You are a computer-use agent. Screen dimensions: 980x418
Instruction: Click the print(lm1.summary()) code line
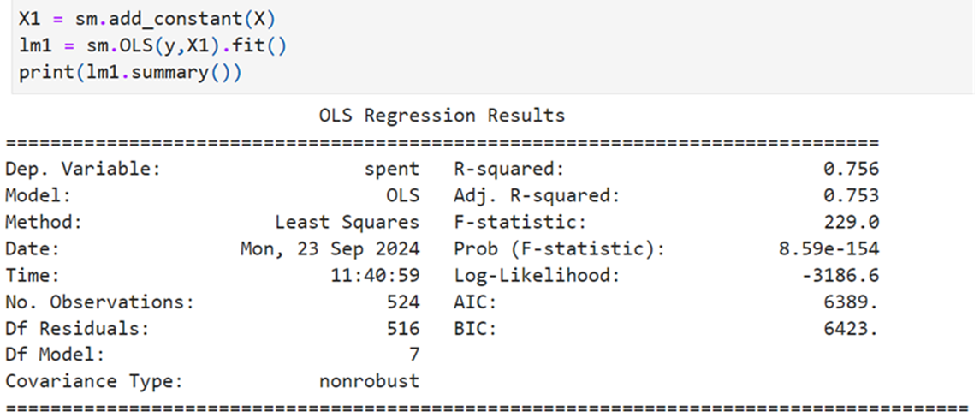tap(129, 73)
